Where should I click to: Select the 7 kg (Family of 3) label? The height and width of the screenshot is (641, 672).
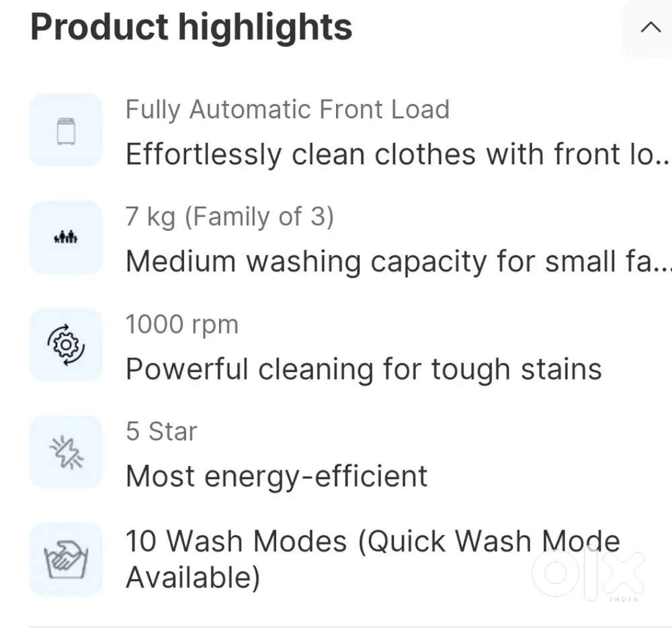[x=230, y=217]
